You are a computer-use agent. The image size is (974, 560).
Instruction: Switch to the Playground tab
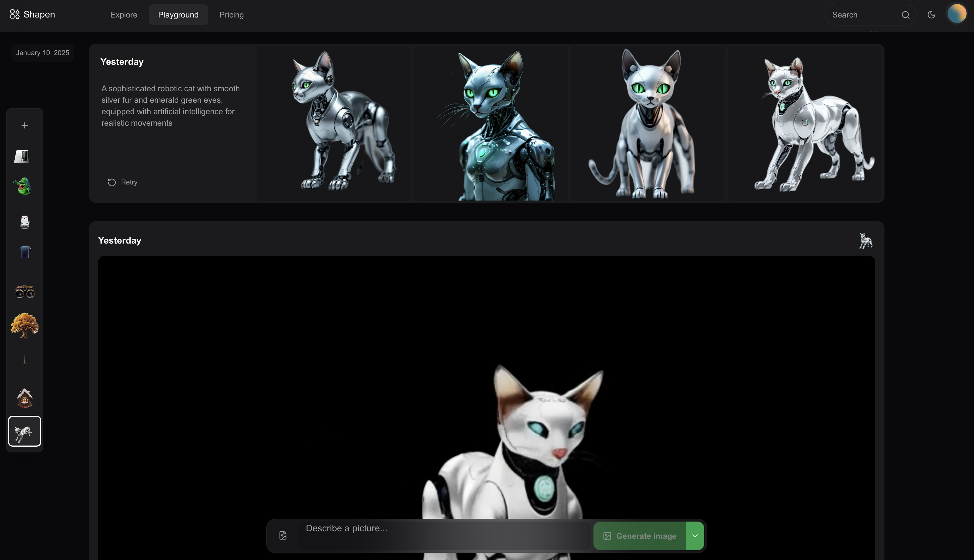[178, 15]
